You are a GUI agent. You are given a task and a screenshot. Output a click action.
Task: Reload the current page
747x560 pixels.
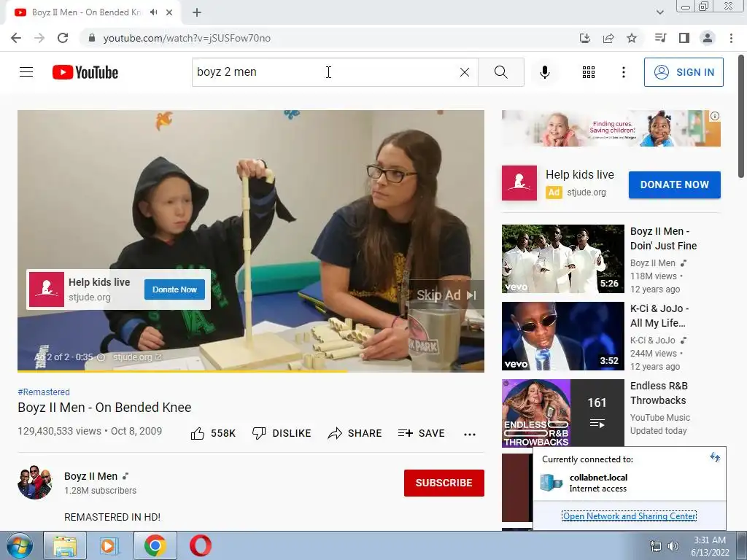point(63,38)
